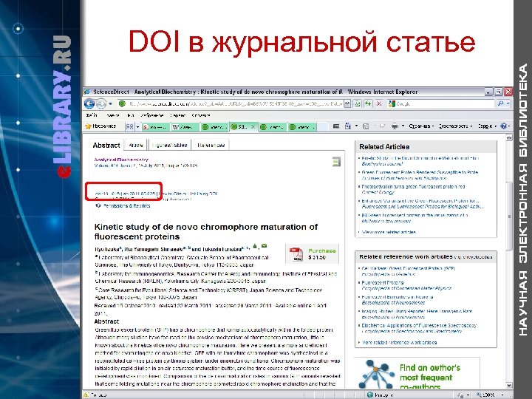Click the Избранное star favorites button

point(100,126)
